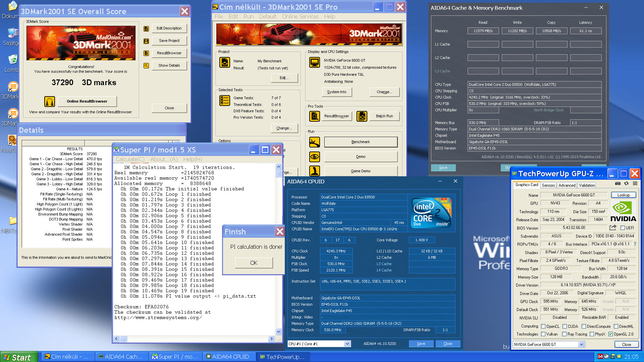The width and height of the screenshot is (644, 362).
Task: Click NVIDIA logo in GPU-Z
Action: [623, 212]
